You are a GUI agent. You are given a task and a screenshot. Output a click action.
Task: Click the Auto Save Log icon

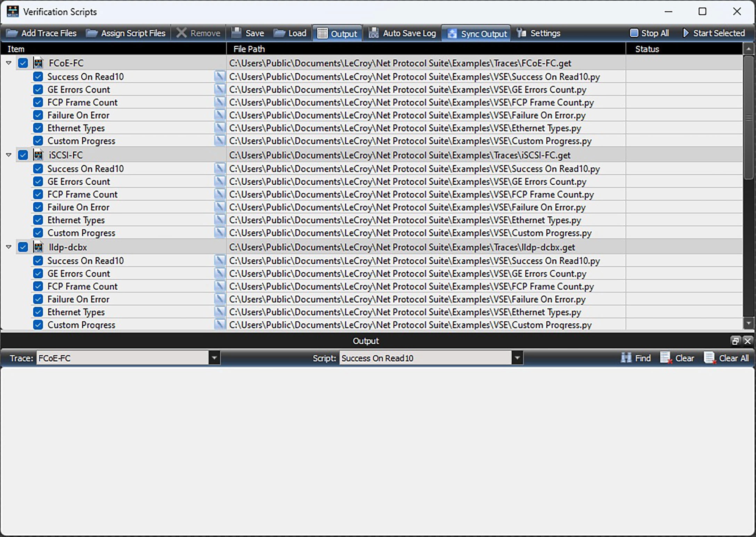374,33
